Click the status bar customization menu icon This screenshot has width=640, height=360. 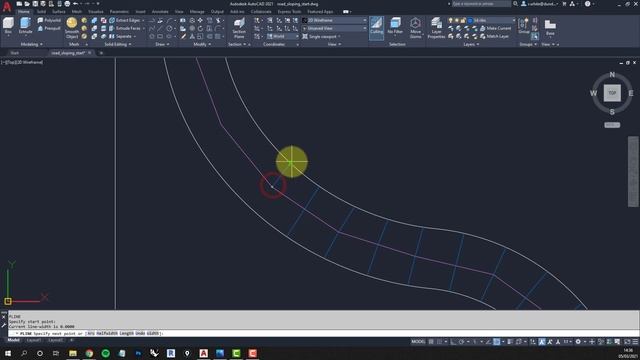pyautogui.click(x=635, y=342)
